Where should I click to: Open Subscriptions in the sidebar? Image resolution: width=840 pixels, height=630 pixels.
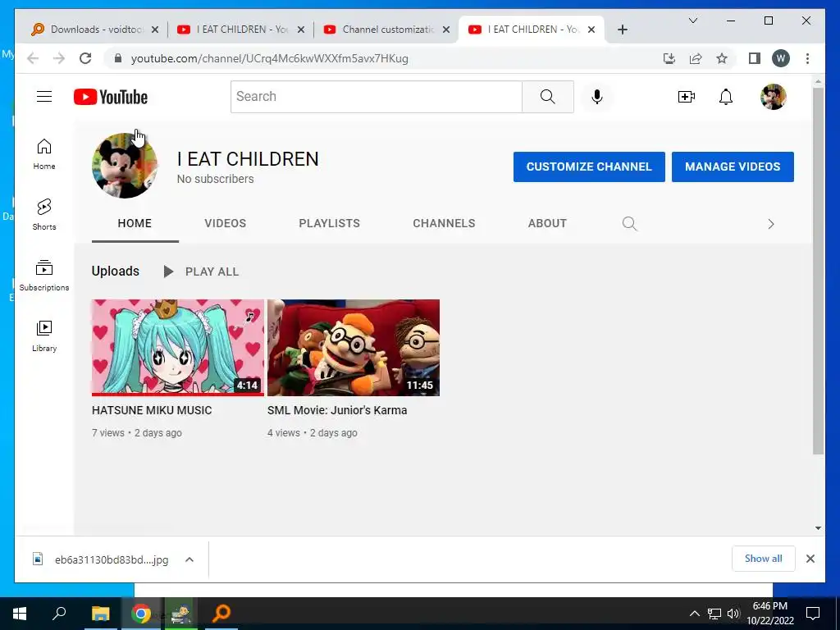(x=44, y=276)
